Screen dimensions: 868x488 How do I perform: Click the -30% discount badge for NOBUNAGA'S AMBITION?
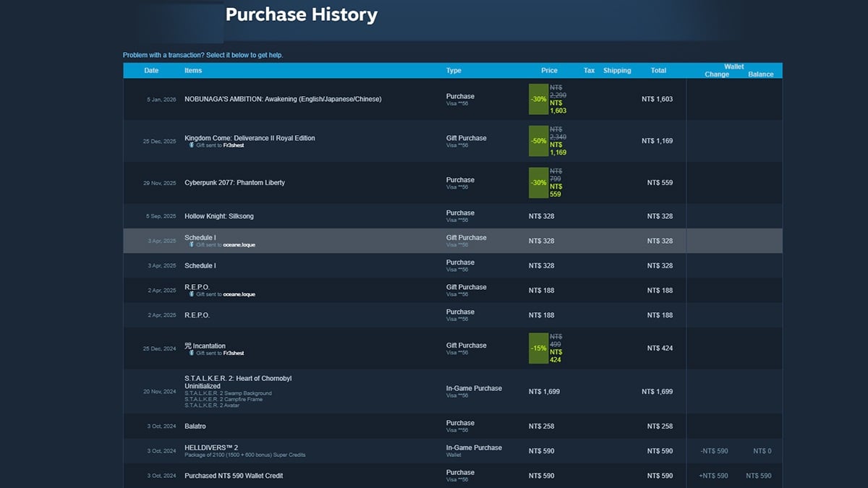539,99
